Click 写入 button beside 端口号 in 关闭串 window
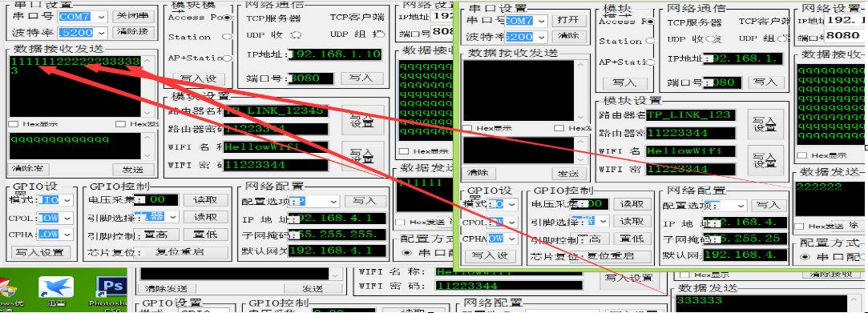Screen dimensions: 868x313 [362, 78]
